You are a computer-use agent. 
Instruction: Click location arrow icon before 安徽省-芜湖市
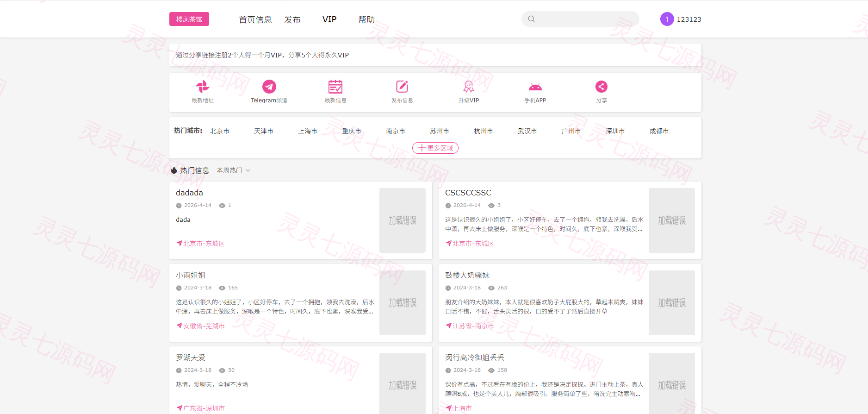(179, 326)
